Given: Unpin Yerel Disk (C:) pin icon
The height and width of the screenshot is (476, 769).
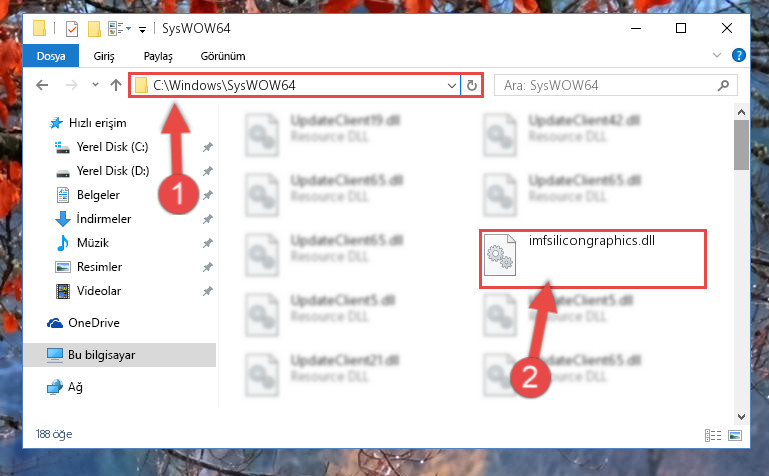Looking at the screenshot, I should pyautogui.click(x=208, y=147).
